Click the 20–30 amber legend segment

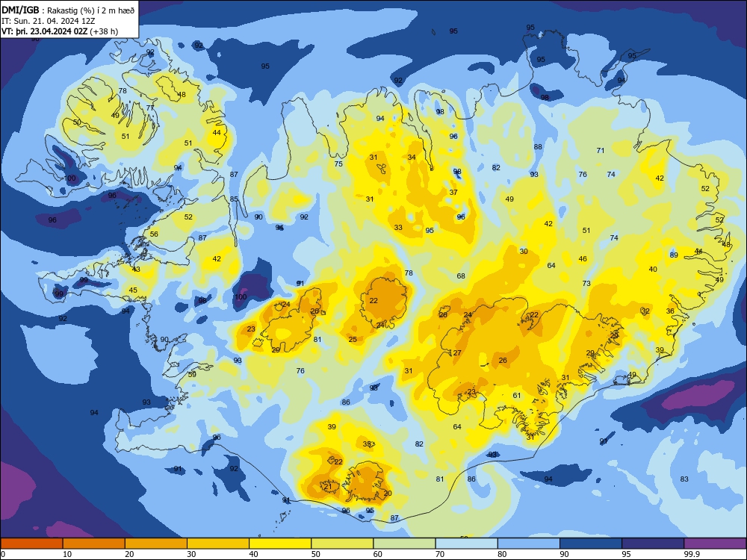[156, 544]
